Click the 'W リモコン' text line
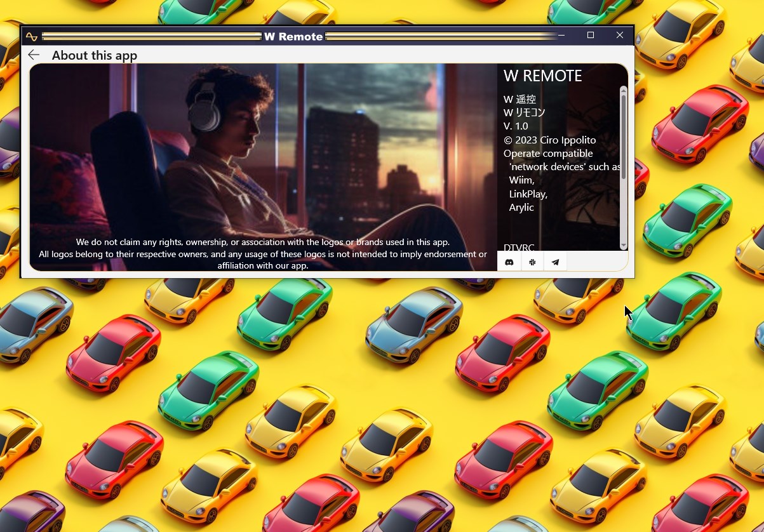This screenshot has height=532, width=764. pyautogui.click(x=525, y=112)
